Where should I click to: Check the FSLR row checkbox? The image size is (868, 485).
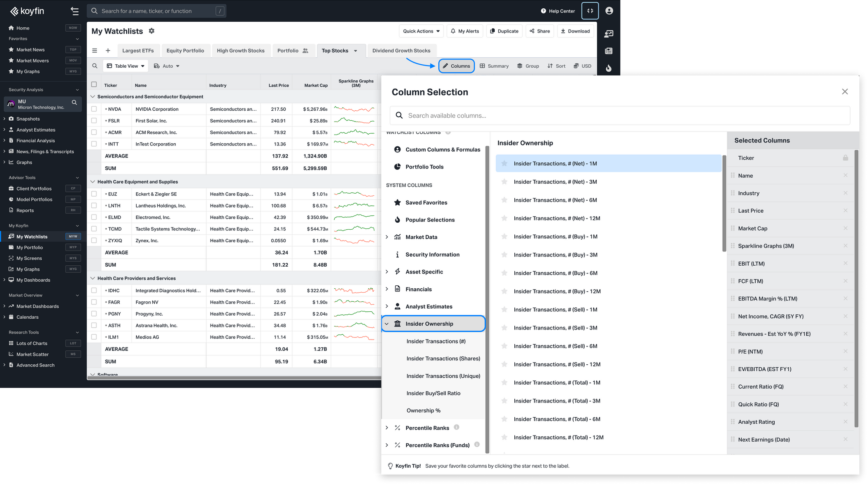tap(94, 121)
